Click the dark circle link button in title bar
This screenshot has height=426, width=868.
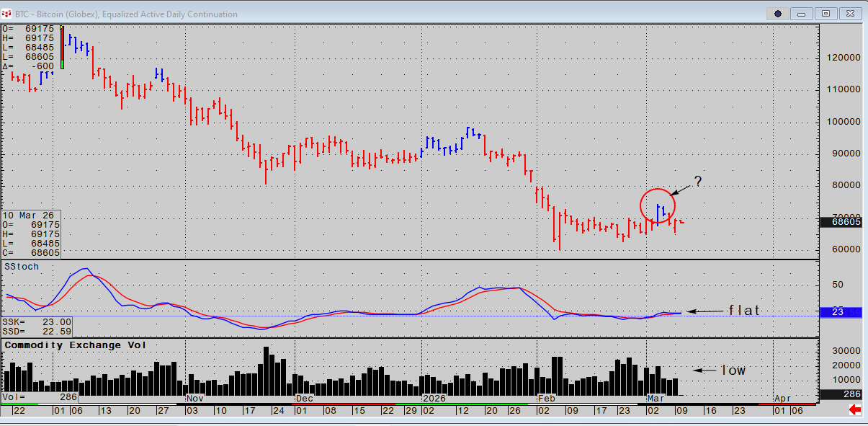tap(778, 14)
